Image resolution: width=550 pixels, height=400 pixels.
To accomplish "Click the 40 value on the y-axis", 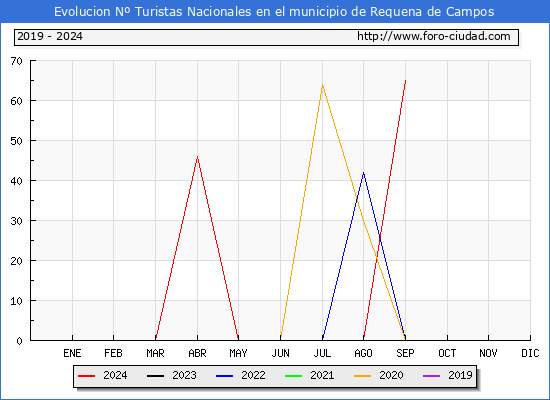I will [16, 181].
